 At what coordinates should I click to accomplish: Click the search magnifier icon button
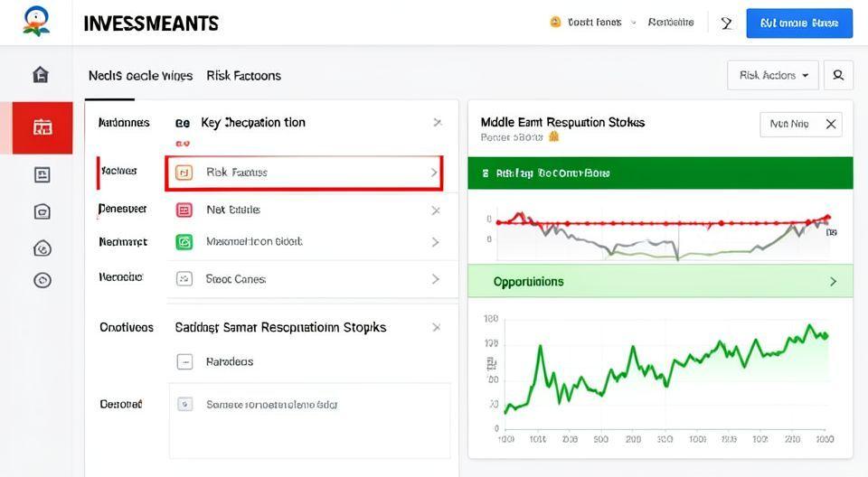[838, 75]
